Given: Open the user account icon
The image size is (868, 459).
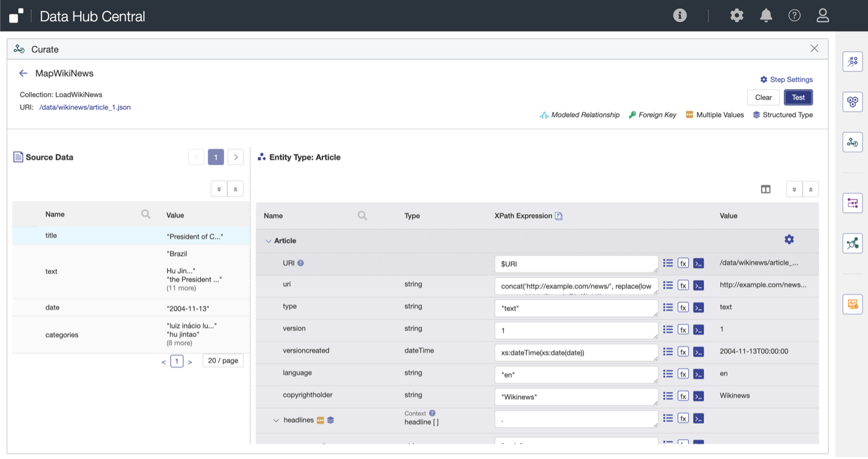Looking at the screenshot, I should (822, 16).
